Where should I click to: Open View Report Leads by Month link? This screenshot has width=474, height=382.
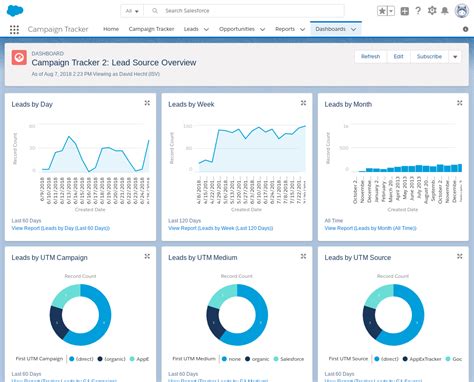click(x=370, y=228)
